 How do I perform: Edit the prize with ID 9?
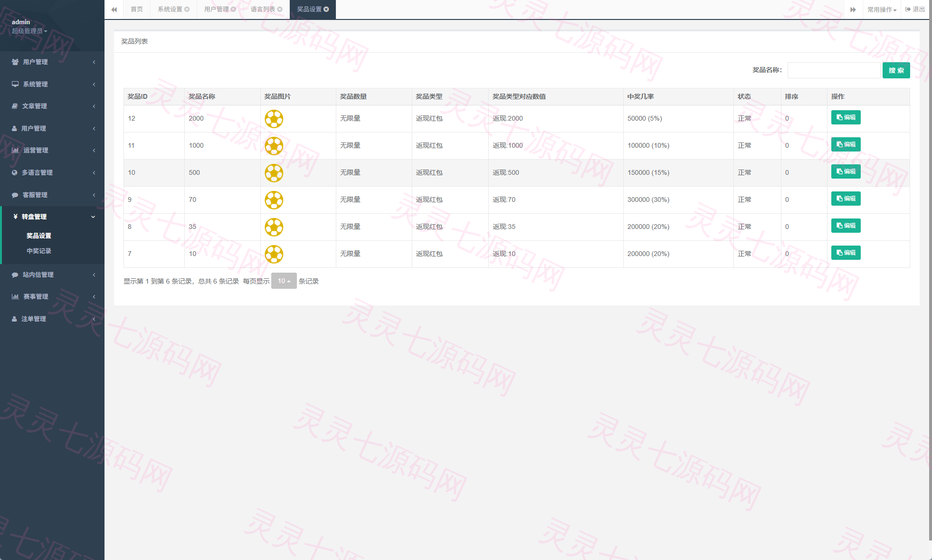click(x=846, y=199)
